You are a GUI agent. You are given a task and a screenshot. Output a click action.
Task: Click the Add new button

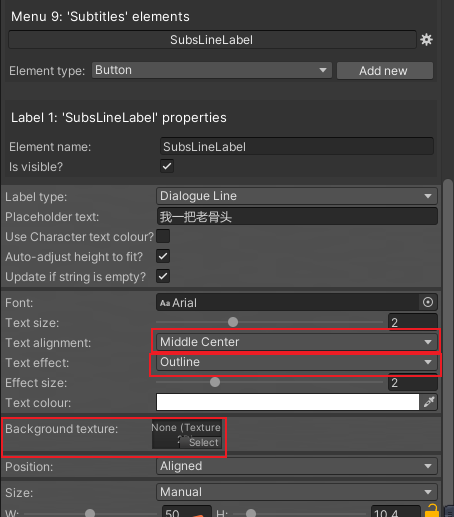coord(385,71)
